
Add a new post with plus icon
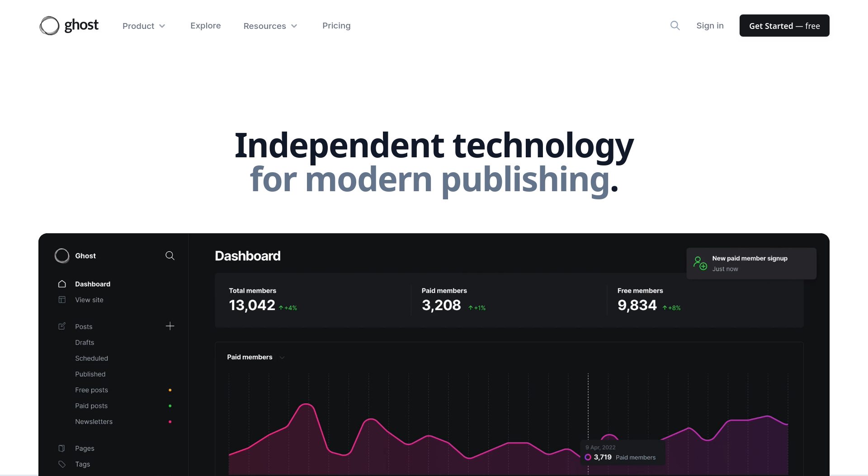(x=170, y=326)
